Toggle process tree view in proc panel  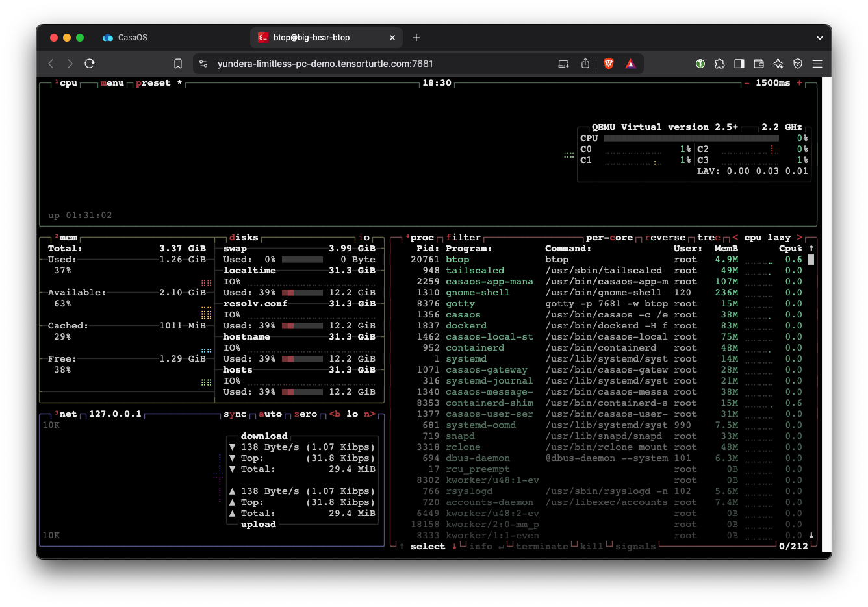pyautogui.click(x=709, y=238)
